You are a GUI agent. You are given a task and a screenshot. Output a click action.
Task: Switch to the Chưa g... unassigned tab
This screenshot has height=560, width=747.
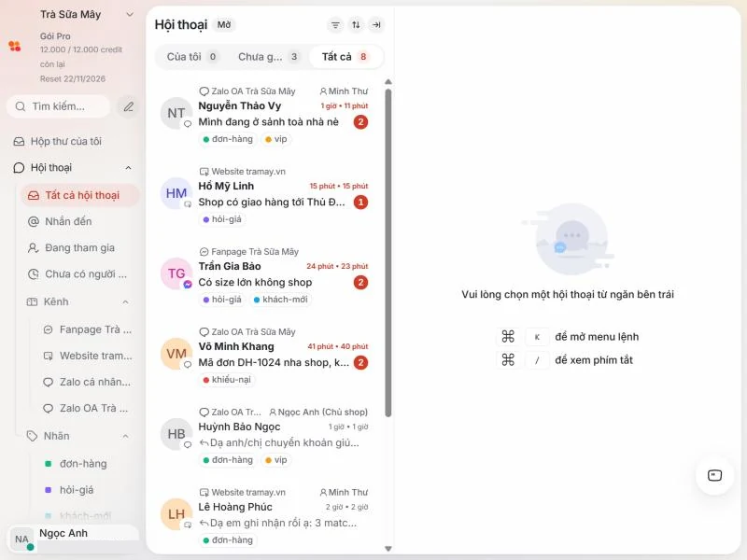[268, 57]
